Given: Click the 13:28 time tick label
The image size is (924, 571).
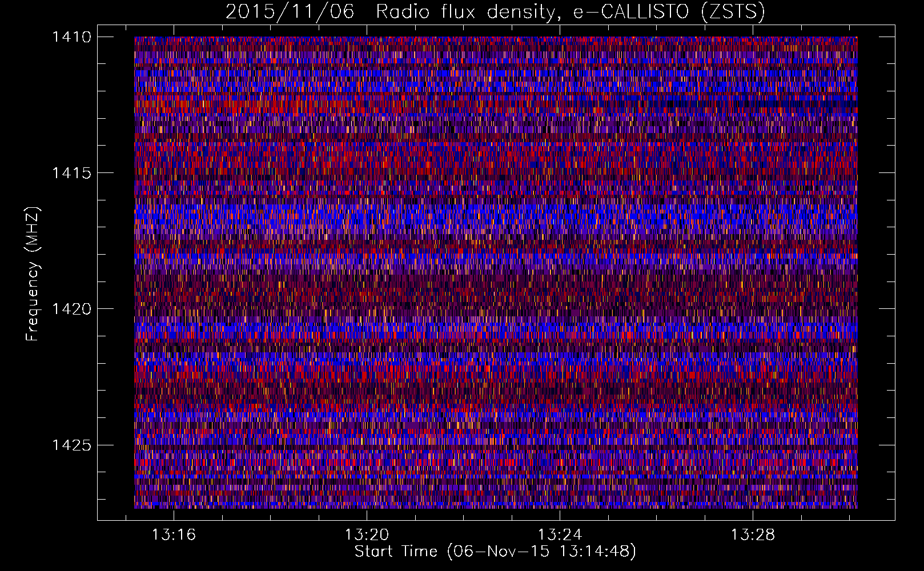Looking at the screenshot, I should click(x=753, y=534).
